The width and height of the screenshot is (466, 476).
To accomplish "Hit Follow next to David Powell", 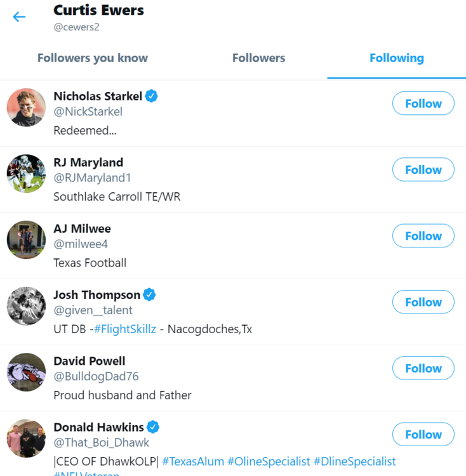I will coord(423,368).
